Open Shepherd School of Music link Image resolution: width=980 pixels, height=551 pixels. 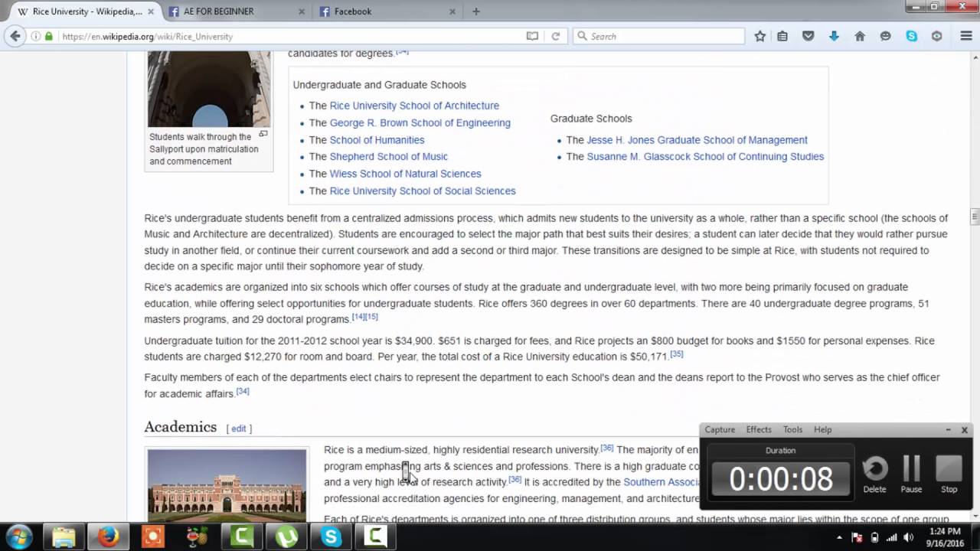(388, 157)
